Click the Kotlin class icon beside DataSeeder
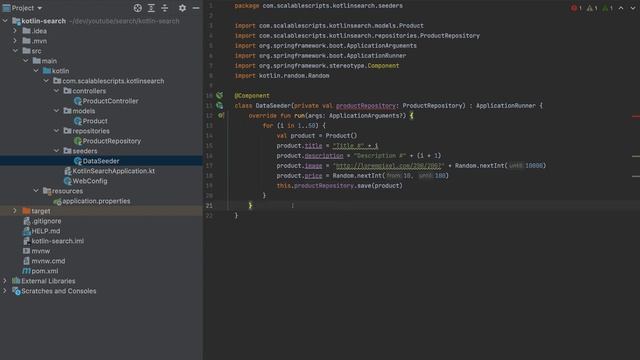The image size is (640, 360). point(78,161)
